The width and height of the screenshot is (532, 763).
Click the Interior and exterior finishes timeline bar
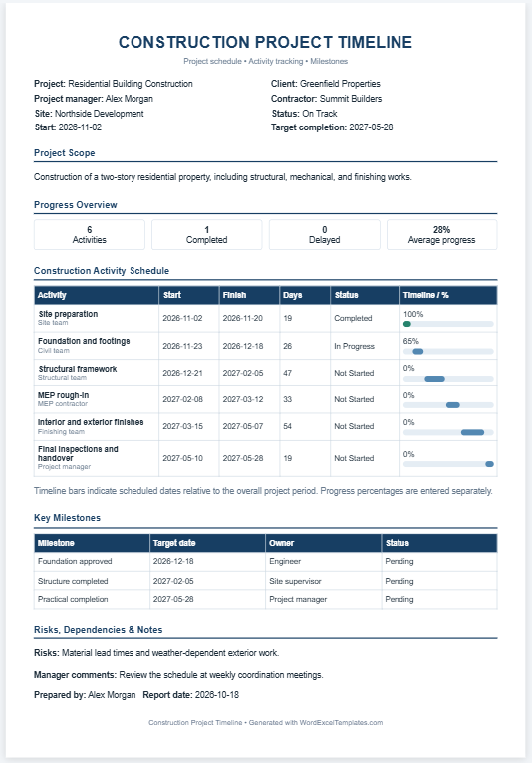[472, 432]
